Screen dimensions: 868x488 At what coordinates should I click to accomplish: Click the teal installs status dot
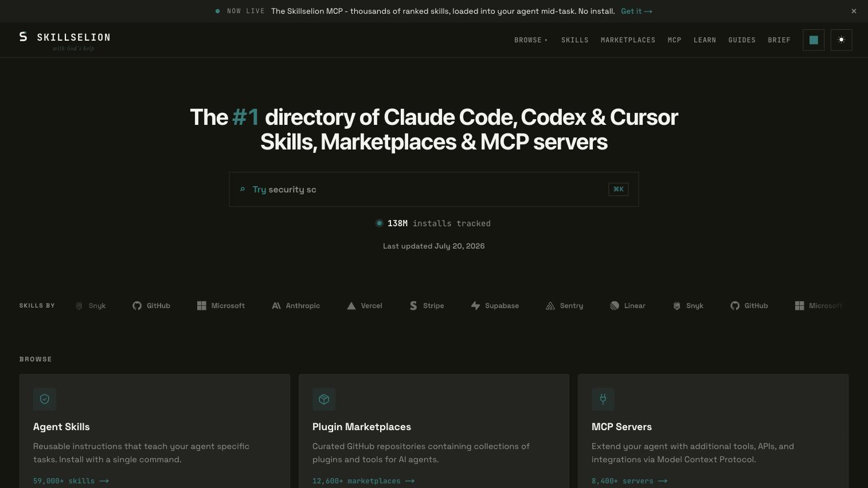[x=379, y=223]
